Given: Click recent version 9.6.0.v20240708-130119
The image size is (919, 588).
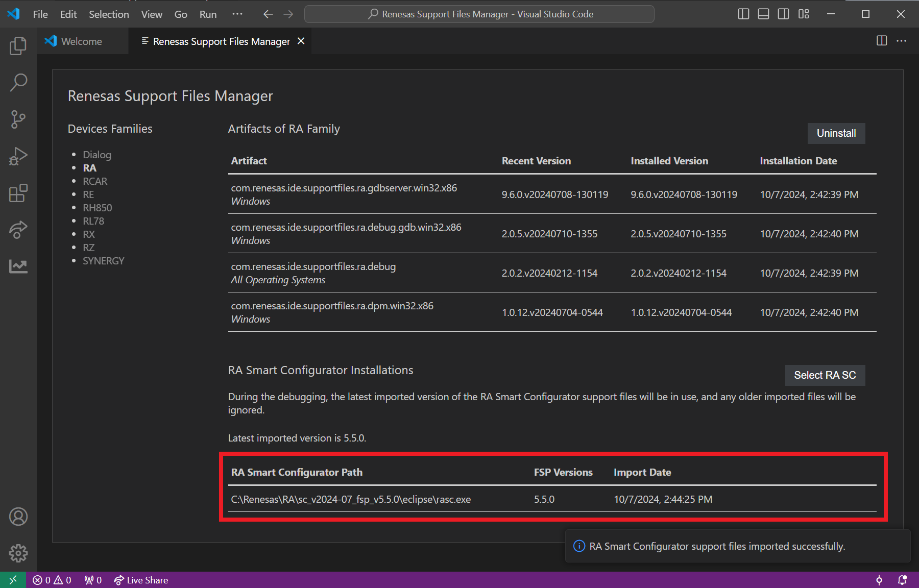Looking at the screenshot, I should coord(555,194).
